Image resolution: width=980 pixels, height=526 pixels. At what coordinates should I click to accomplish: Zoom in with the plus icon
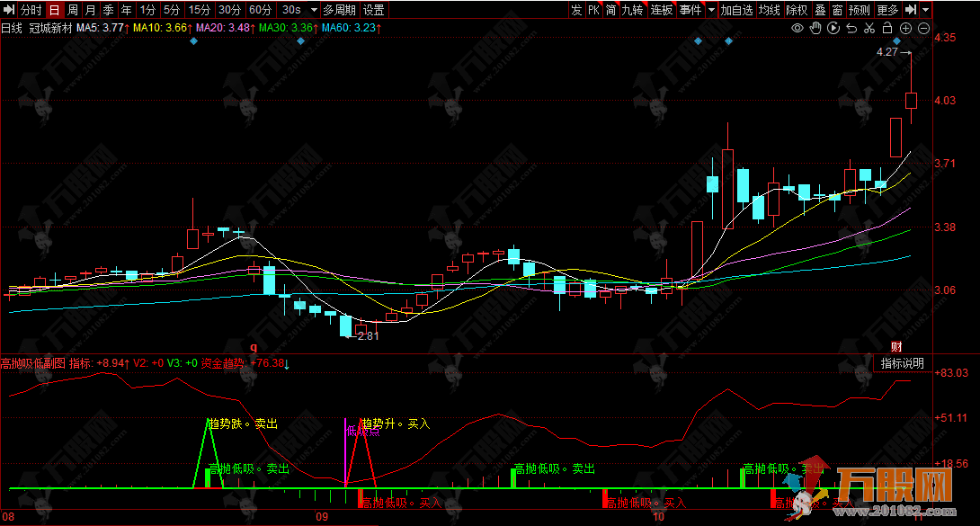[905, 28]
